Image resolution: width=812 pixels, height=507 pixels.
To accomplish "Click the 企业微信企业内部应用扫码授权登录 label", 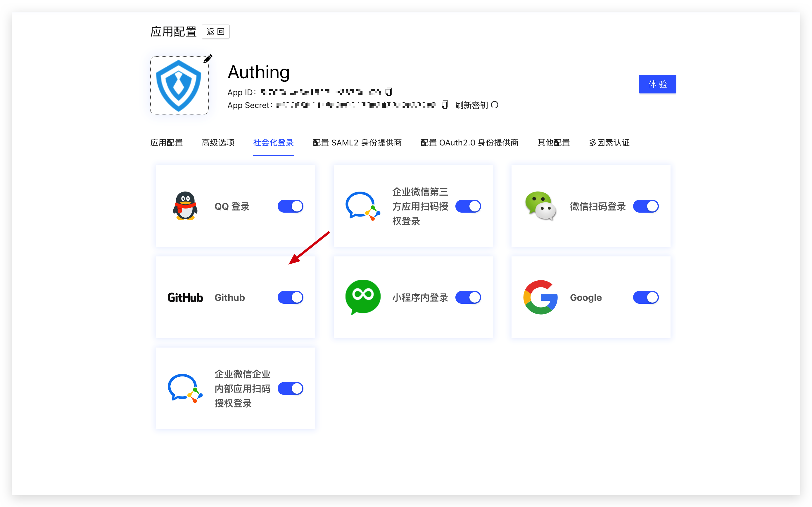I will click(243, 389).
